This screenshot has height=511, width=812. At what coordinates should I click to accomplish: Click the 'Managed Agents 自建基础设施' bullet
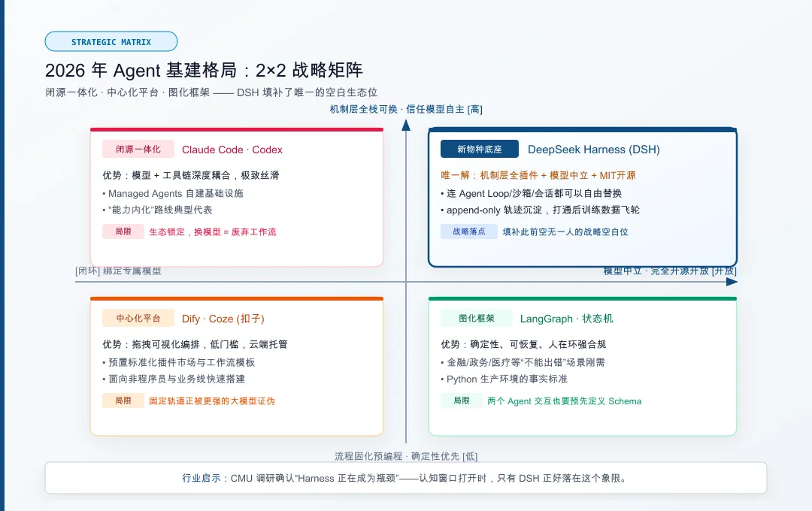point(173,193)
